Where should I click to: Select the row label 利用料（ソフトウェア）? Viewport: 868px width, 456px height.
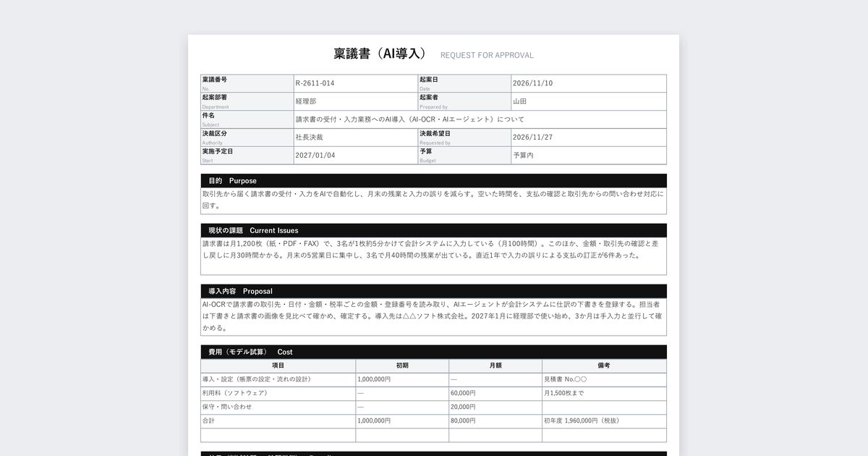tap(235, 393)
